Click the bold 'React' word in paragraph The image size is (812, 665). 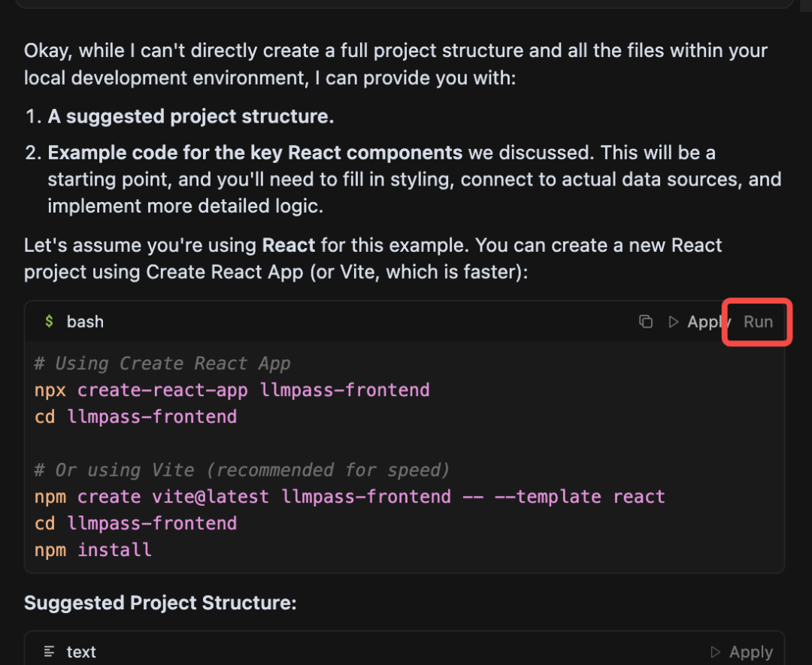tap(289, 245)
